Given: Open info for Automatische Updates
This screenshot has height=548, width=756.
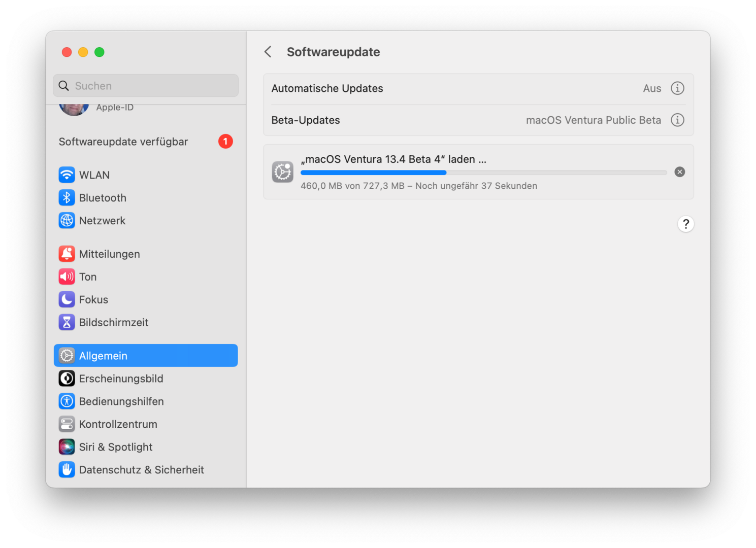Looking at the screenshot, I should (x=677, y=88).
